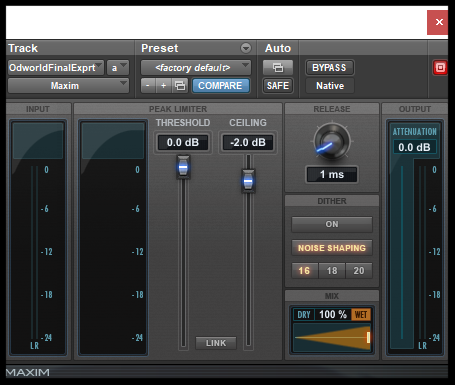Open the insert position 'a' selector
Image resolution: width=455 pixels, height=385 pixels.
coord(118,68)
